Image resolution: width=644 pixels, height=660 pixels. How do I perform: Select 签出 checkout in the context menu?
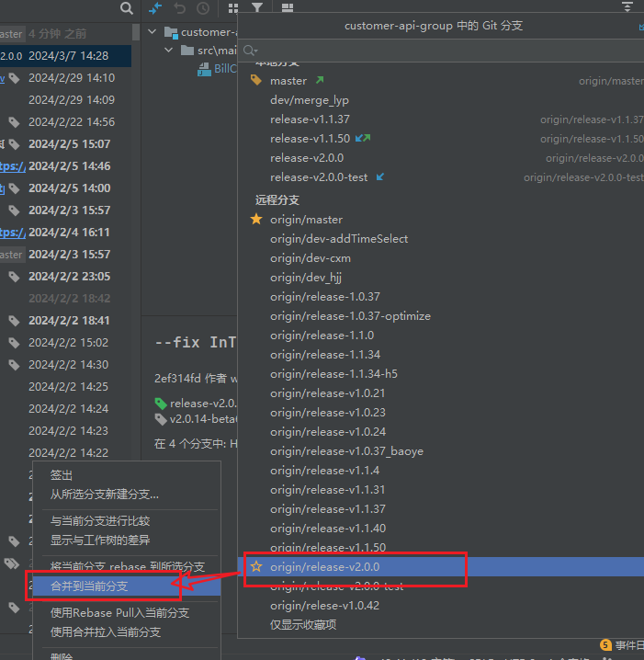pyautogui.click(x=62, y=475)
